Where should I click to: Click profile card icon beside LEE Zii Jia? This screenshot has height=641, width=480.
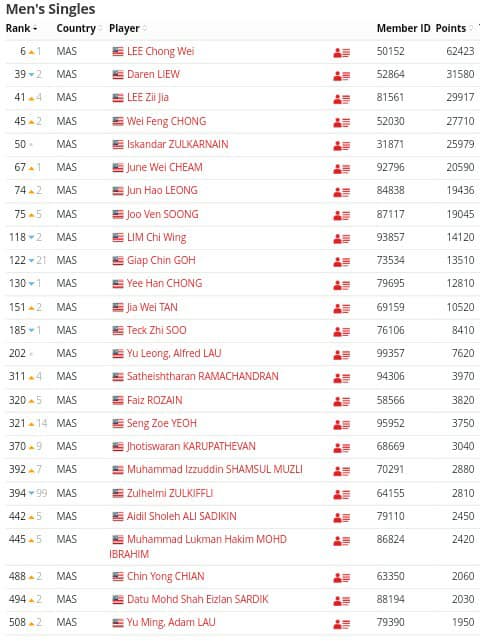[x=341, y=99]
